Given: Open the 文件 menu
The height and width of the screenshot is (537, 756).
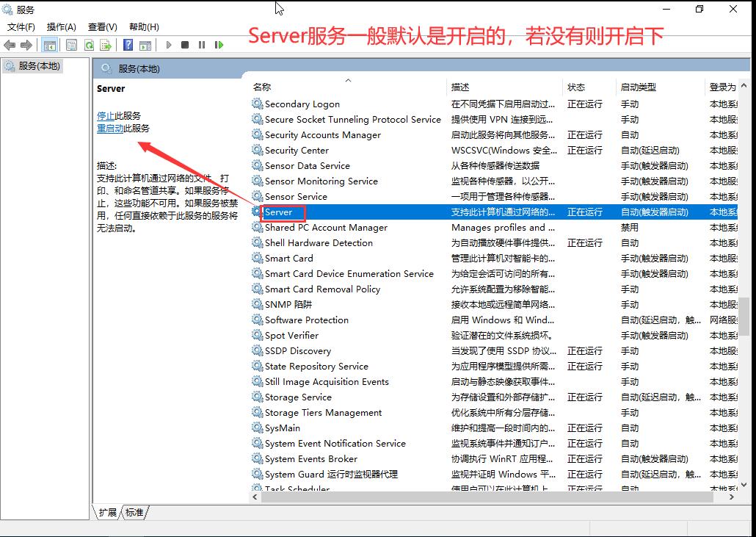Looking at the screenshot, I should (x=20, y=26).
